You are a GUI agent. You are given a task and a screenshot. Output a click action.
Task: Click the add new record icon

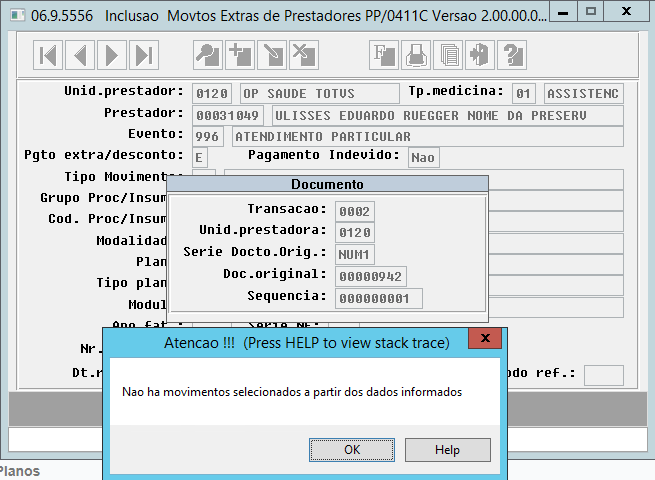(240, 55)
